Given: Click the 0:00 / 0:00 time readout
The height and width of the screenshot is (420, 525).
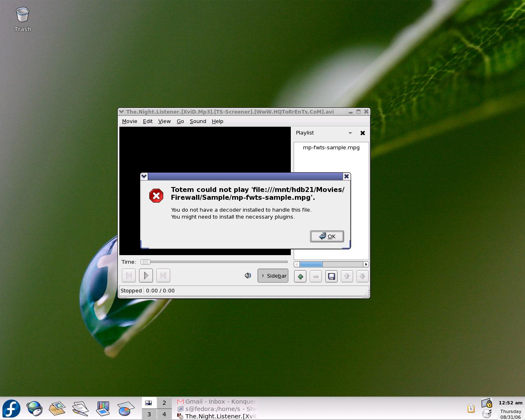Looking at the screenshot, I should [160, 290].
